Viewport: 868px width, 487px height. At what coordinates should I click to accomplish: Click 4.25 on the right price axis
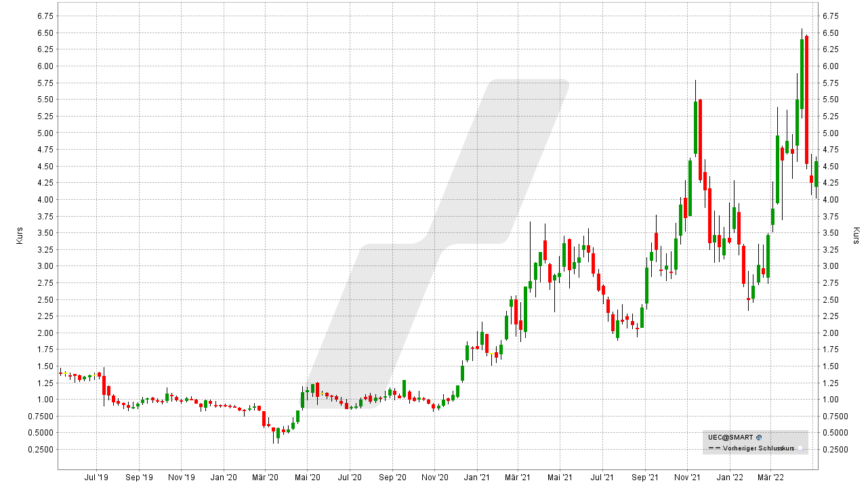click(831, 183)
